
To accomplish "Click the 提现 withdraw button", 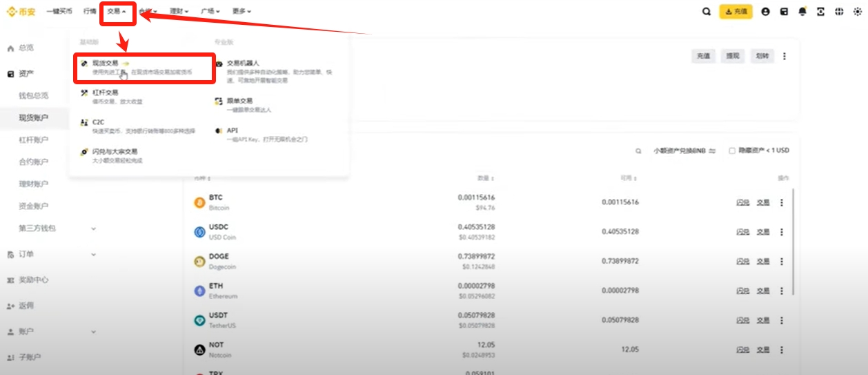I will (732, 57).
